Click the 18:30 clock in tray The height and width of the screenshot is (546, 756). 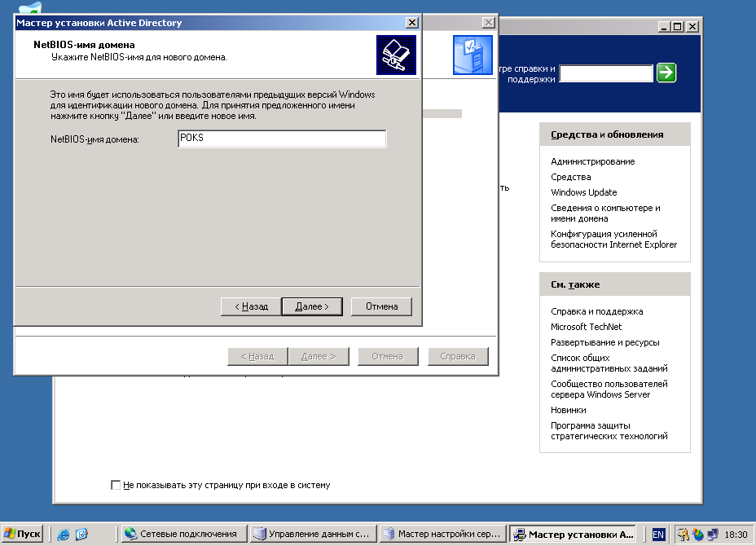coord(736,535)
